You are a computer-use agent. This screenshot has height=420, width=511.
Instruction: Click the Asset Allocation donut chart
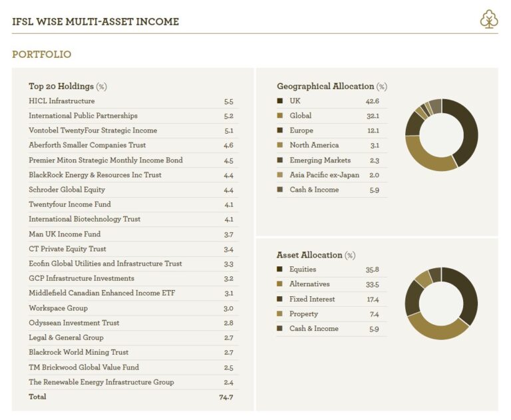(441, 304)
